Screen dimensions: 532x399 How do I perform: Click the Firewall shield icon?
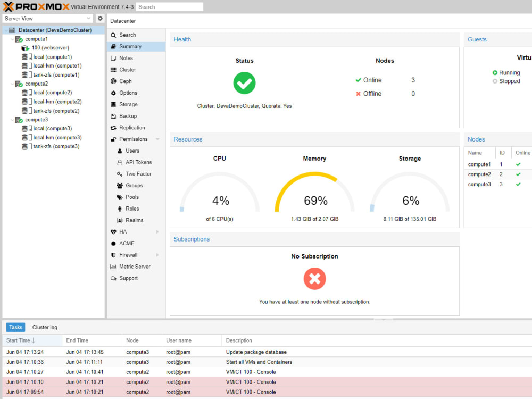click(x=113, y=255)
